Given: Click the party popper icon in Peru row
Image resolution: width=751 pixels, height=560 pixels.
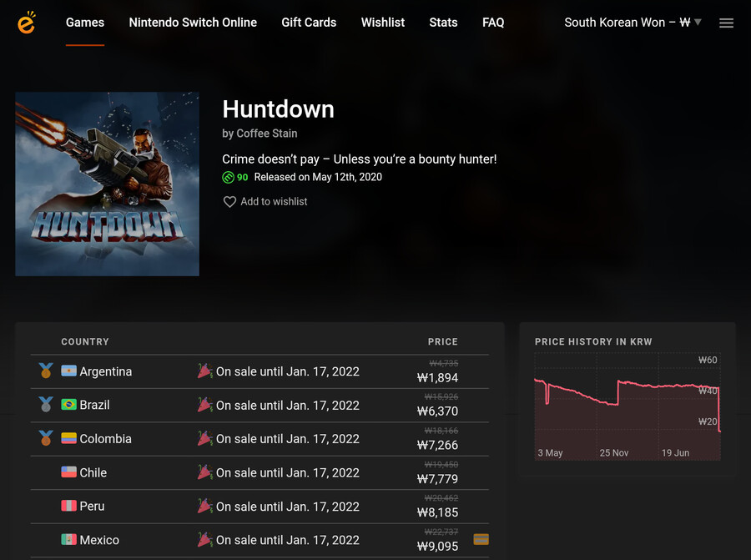Looking at the screenshot, I should [x=205, y=506].
